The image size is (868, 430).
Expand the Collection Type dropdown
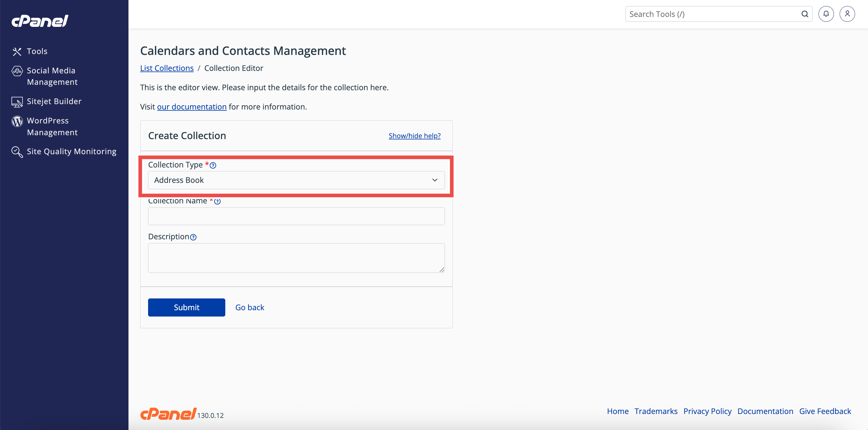tap(296, 180)
